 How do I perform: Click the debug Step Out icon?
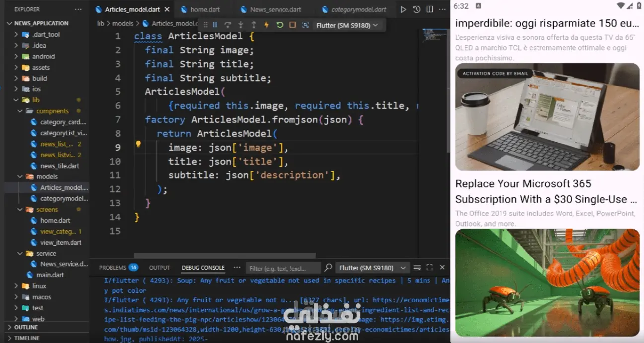pos(254,25)
